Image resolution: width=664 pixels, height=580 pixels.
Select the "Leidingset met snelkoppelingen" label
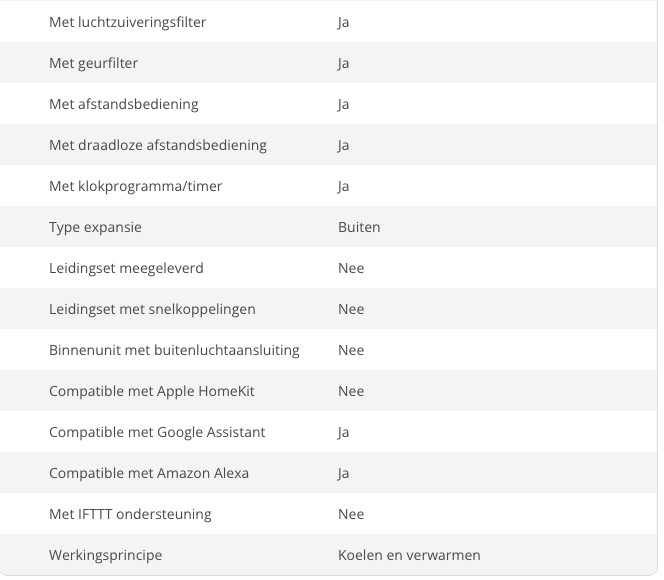pyautogui.click(x=152, y=309)
